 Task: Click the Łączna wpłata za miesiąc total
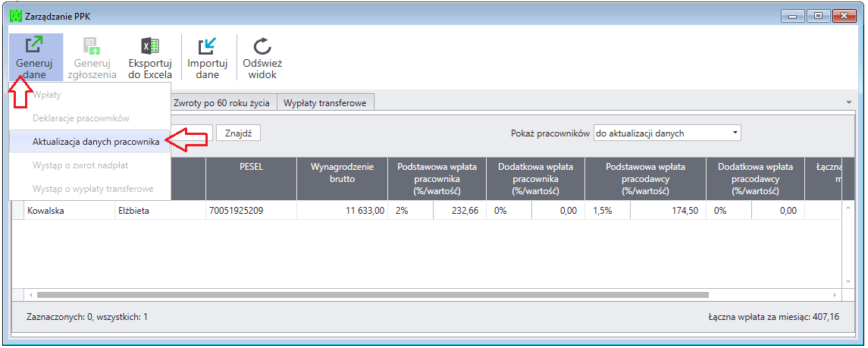coord(775,317)
